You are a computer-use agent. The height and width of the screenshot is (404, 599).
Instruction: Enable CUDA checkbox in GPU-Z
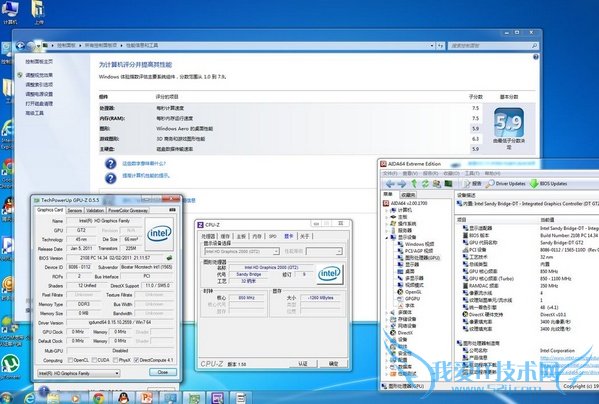94,360
